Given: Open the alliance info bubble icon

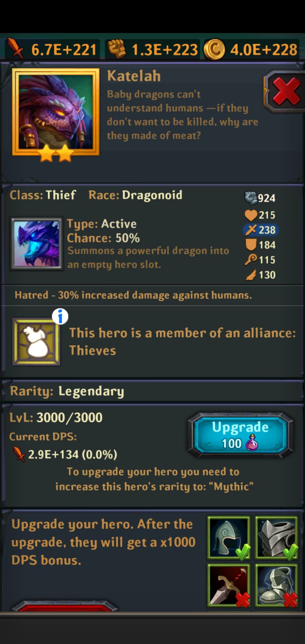Looking at the screenshot, I should [60, 316].
